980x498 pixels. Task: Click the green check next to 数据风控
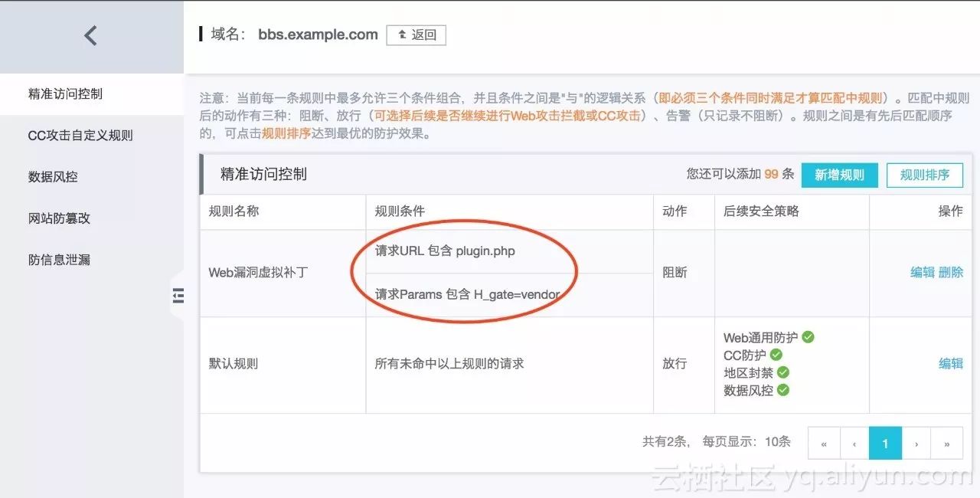[782, 390]
